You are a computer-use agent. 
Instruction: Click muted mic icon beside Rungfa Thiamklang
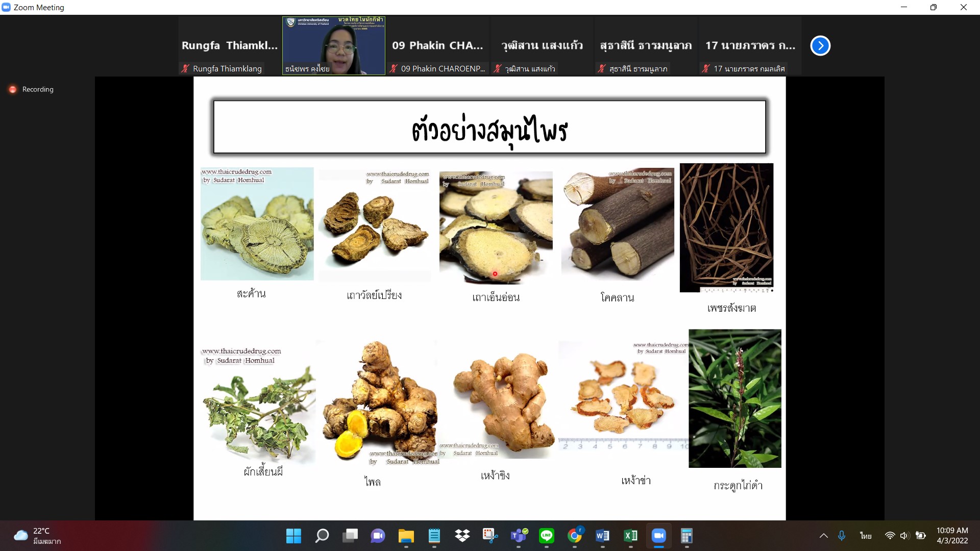click(x=185, y=68)
